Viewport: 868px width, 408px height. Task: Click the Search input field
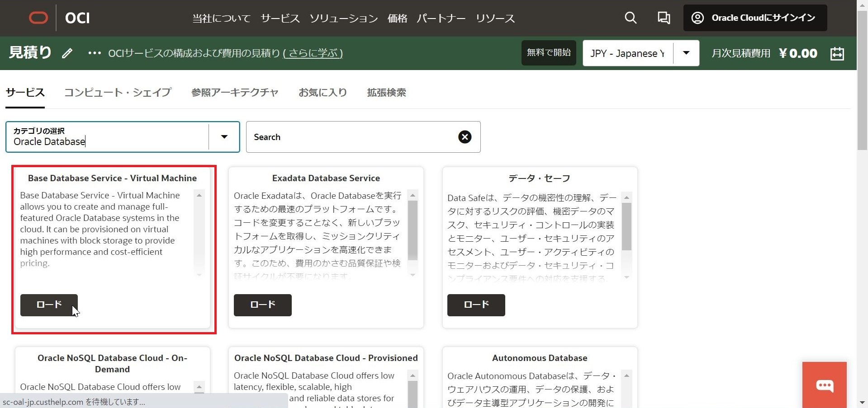tap(353, 137)
